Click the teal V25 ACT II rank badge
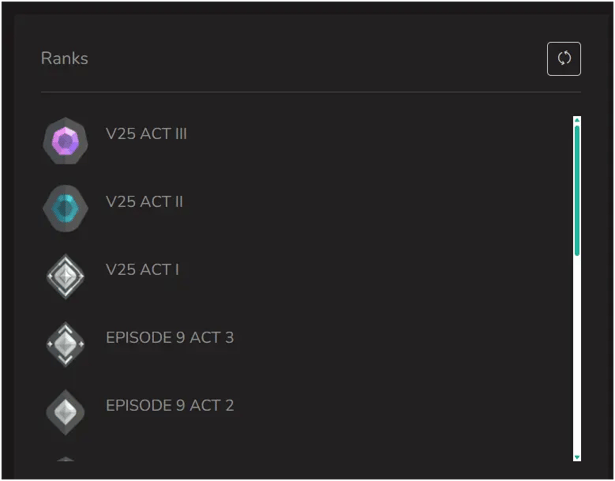This screenshot has width=615, height=481. pyautogui.click(x=66, y=209)
